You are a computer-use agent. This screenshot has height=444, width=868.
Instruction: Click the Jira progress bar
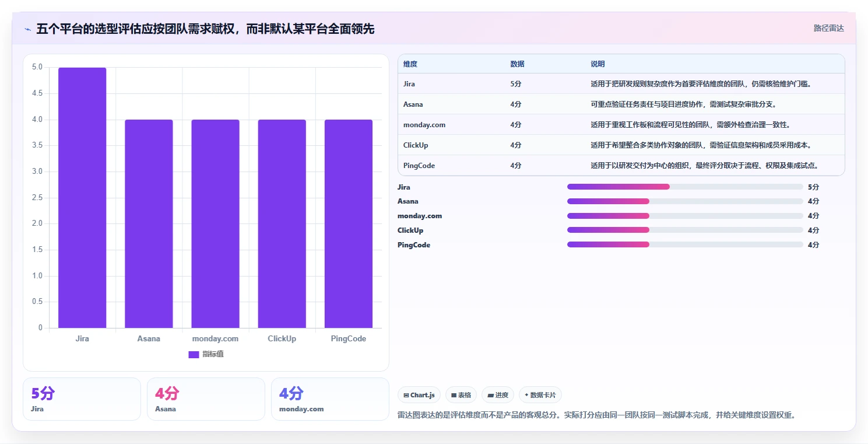click(x=685, y=187)
